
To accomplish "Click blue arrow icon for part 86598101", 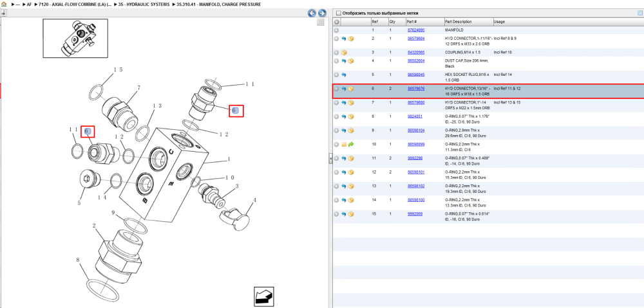I will (344, 172).
